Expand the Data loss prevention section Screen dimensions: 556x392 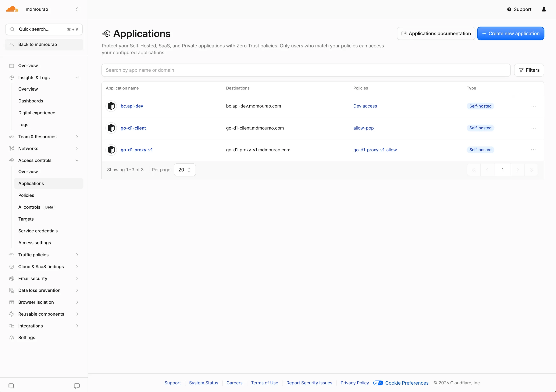coord(77,290)
